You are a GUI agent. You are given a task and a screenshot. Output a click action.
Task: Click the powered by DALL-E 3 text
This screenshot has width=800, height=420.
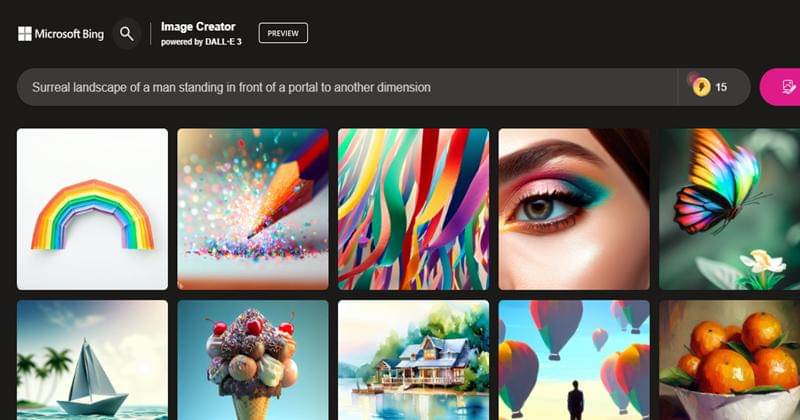click(201, 42)
